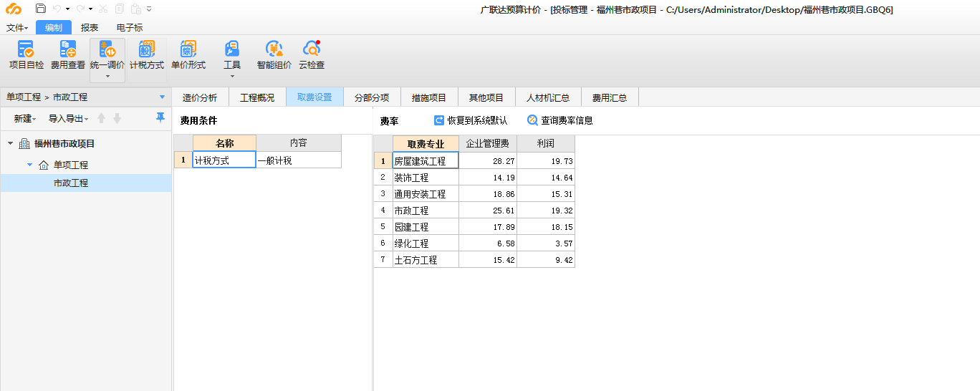Click the copy icon in quick toolbar
The image size is (980, 391).
(119, 9)
